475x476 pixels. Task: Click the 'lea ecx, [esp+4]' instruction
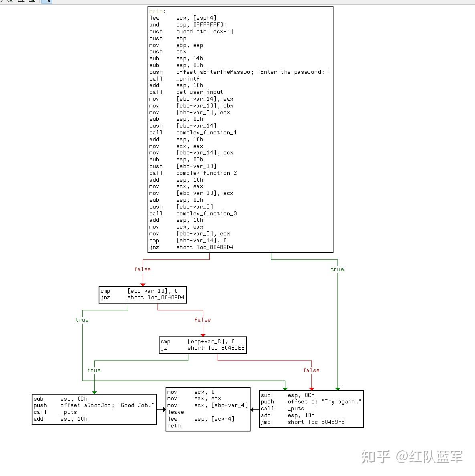pyautogui.click(x=183, y=18)
